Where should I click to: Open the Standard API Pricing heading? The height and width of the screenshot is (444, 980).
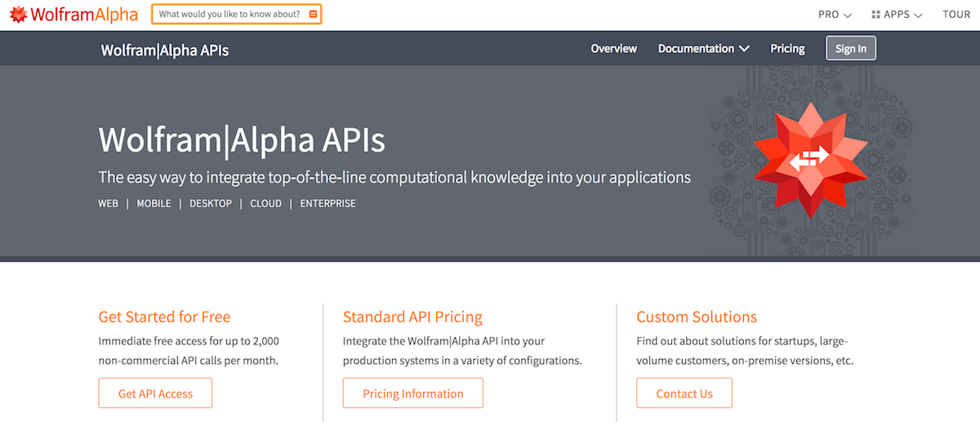click(x=412, y=317)
